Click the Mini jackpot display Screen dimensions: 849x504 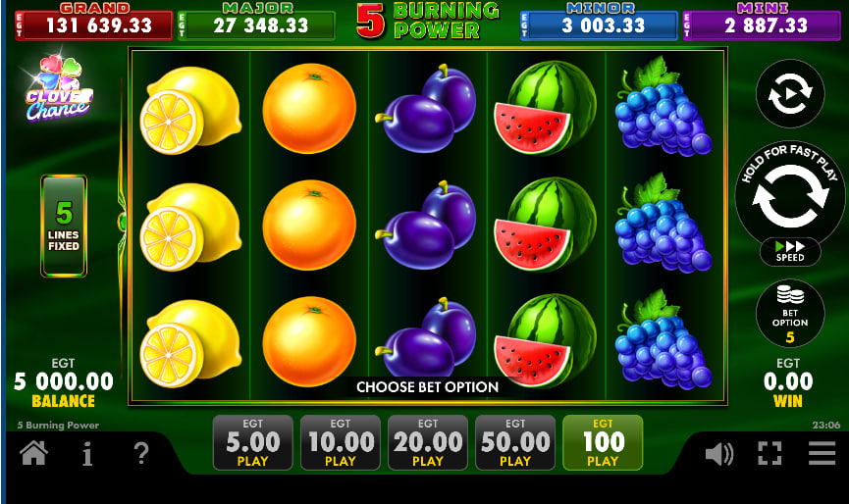(762, 22)
